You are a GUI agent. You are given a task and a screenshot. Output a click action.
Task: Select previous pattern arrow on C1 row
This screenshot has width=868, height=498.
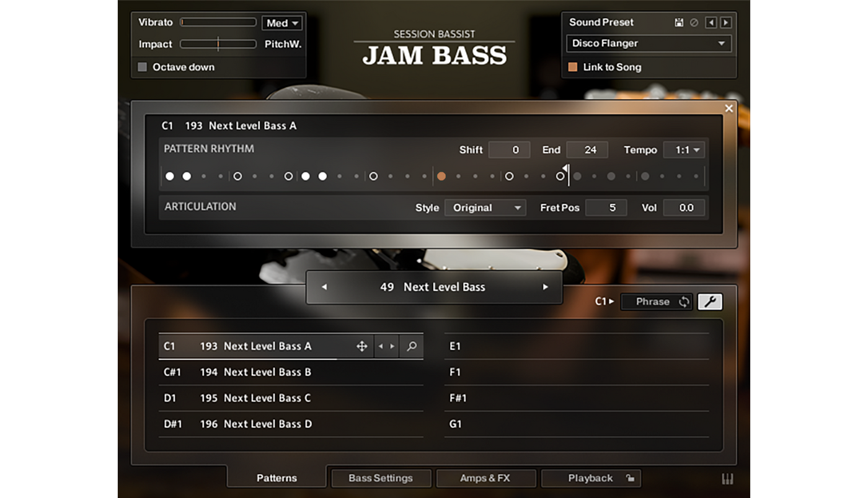click(381, 347)
